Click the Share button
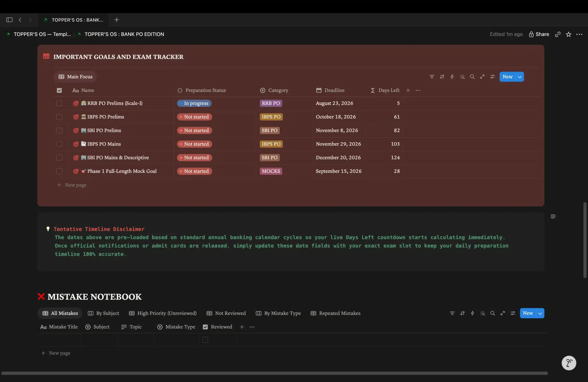588x382 pixels. click(x=539, y=34)
